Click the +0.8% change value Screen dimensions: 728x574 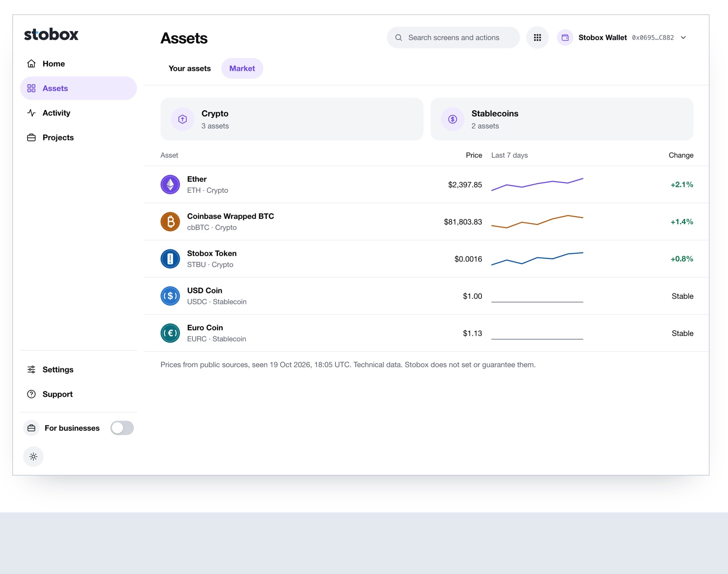tap(682, 259)
